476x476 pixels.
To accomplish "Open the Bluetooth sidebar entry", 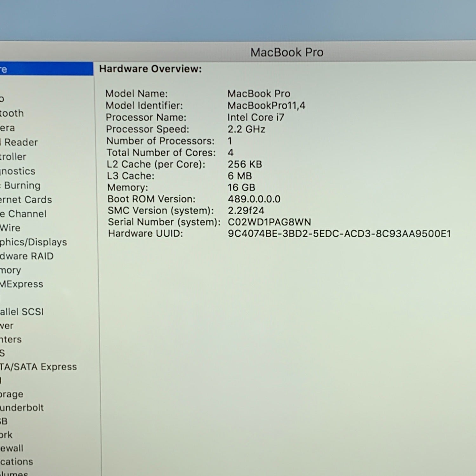I will coord(12,113).
